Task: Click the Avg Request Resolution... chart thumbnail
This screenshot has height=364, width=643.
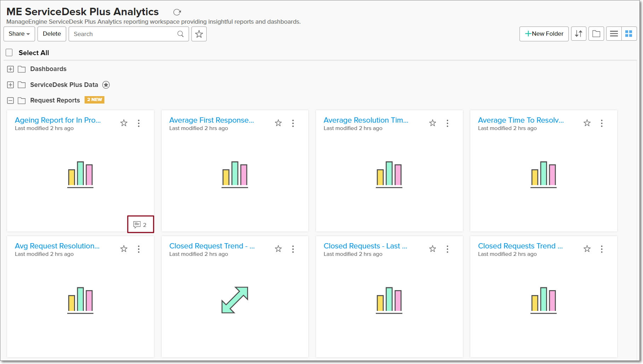Action: point(80,300)
